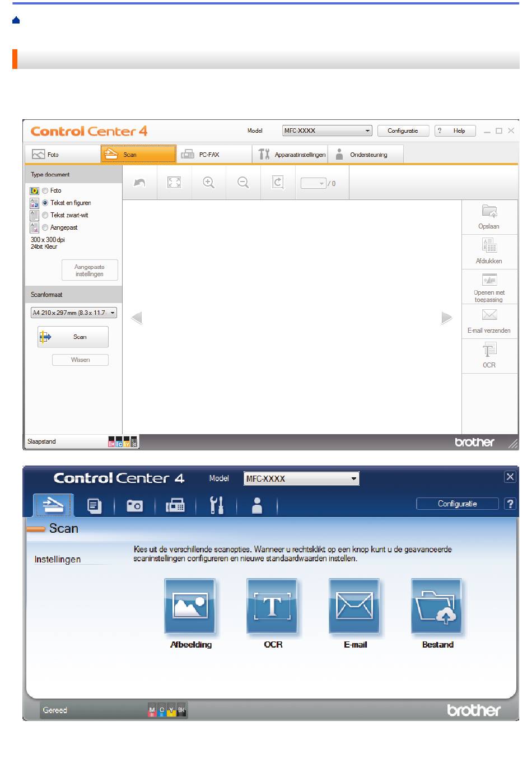The image size is (532, 777).
Task: Go to the home page icon
Action: [16, 20]
